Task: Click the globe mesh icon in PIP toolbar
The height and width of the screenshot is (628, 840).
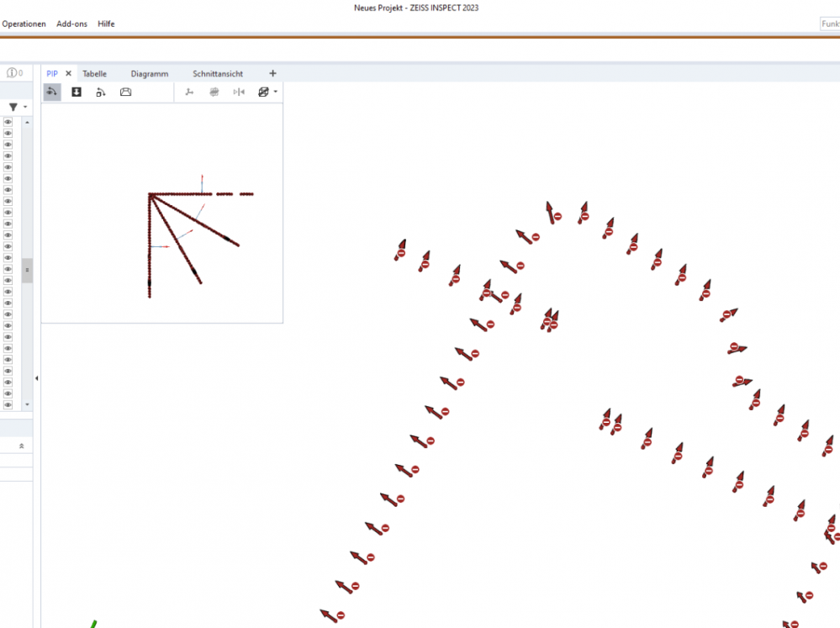Action: coord(214,92)
